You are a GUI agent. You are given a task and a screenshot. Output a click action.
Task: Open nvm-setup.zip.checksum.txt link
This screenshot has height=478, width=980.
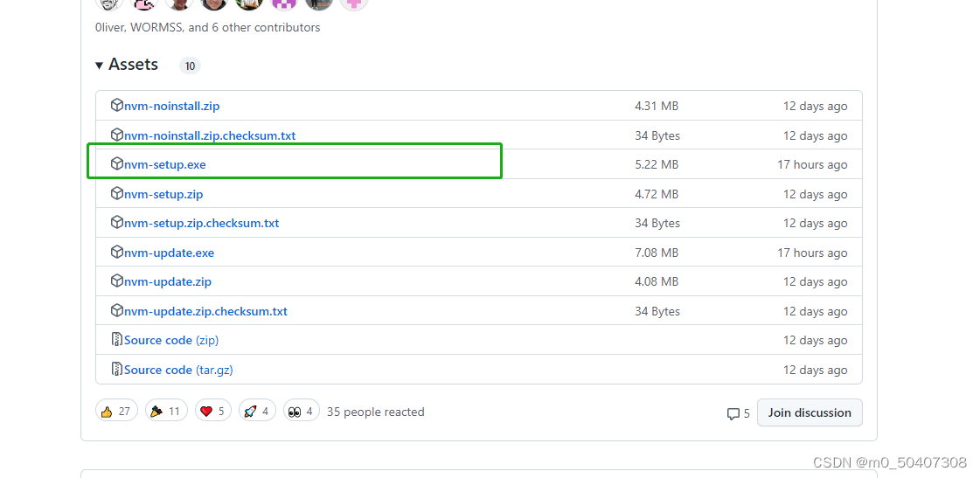[201, 223]
